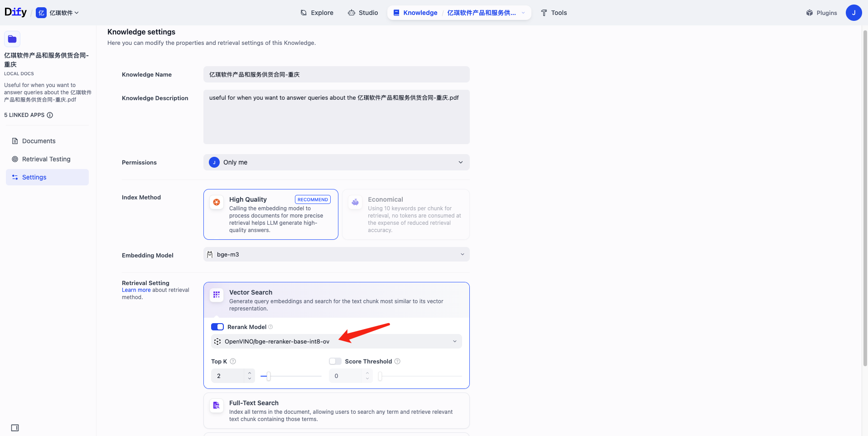Click the Top K slider handle
The height and width of the screenshot is (436, 868).
(269, 376)
